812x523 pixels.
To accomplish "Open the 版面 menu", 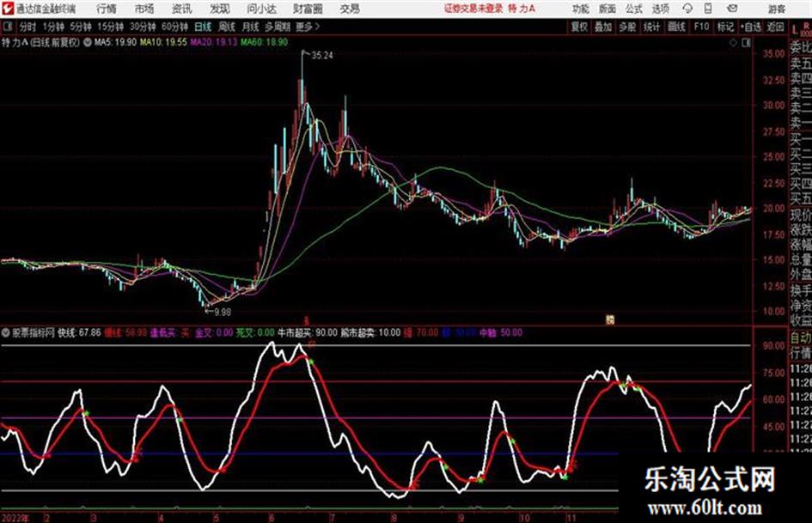I will click(x=607, y=9).
